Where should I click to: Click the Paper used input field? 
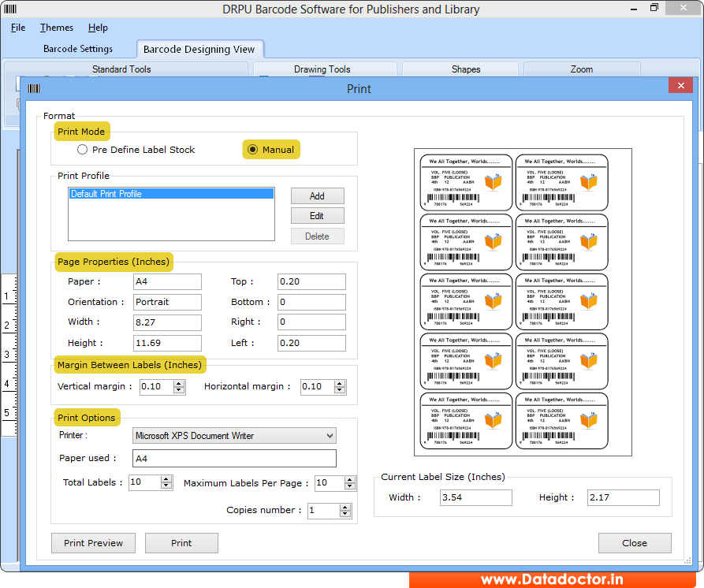[x=234, y=458]
